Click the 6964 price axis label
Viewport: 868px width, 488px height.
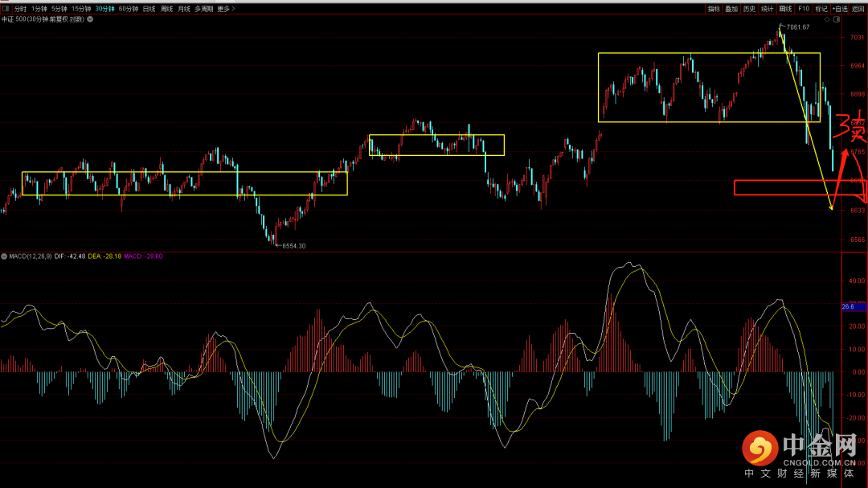click(857, 66)
